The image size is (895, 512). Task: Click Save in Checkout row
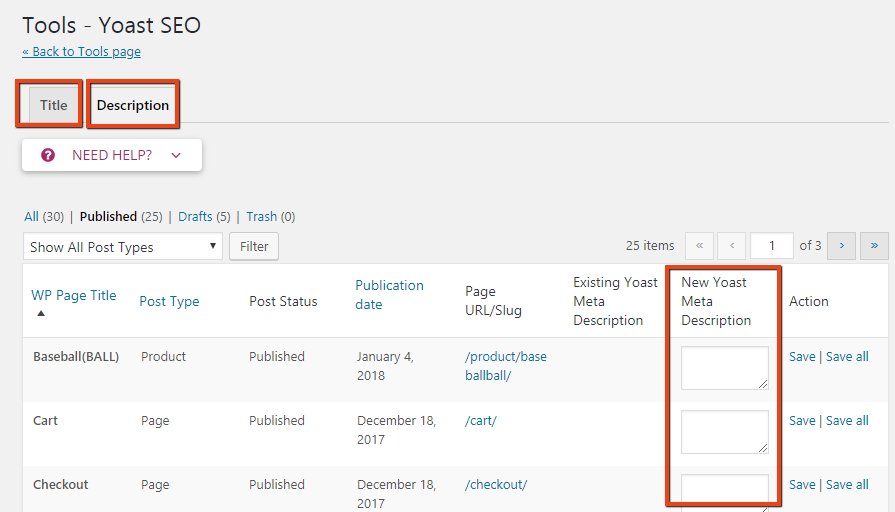click(x=802, y=485)
